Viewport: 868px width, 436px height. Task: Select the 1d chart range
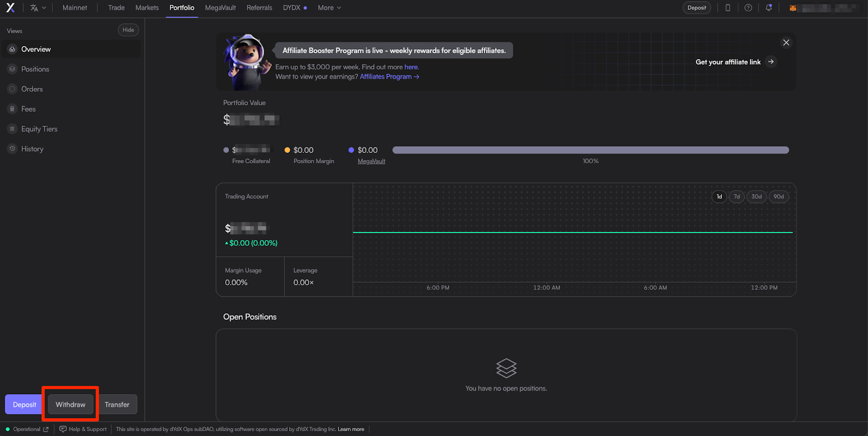click(x=719, y=196)
